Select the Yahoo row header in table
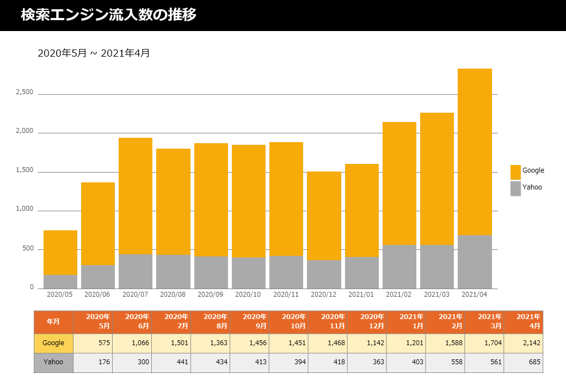 [x=53, y=362]
